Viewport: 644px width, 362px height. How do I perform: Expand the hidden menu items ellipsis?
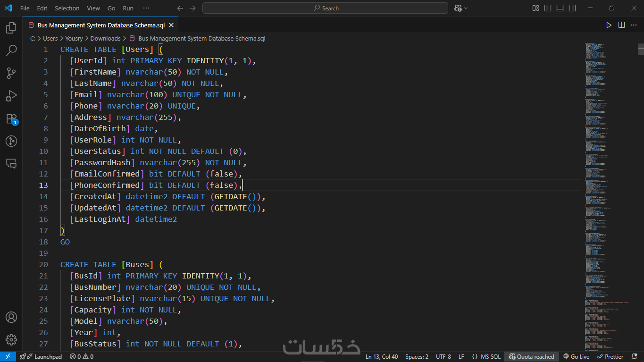tap(146, 8)
